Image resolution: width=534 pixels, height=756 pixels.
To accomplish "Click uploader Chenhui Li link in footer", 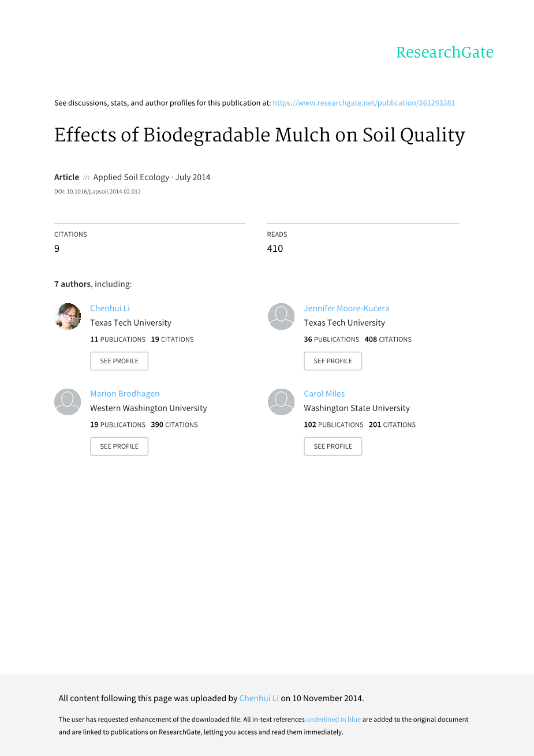I will pyautogui.click(x=259, y=698).
